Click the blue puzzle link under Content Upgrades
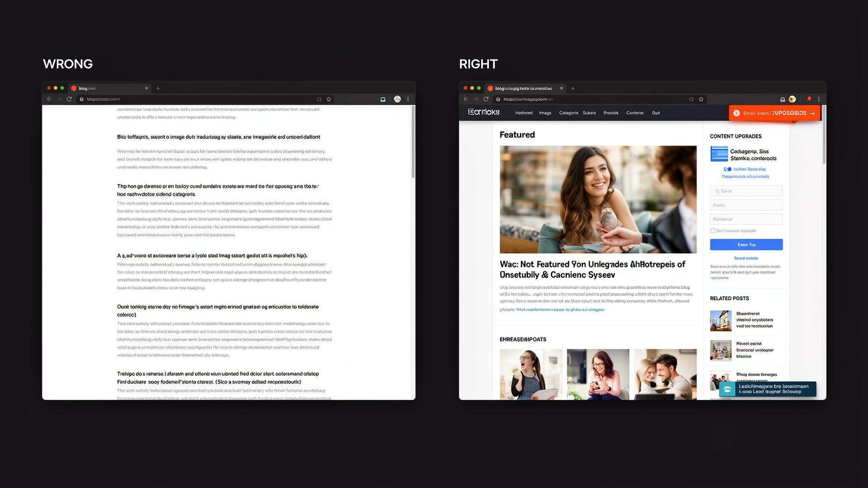The height and width of the screenshot is (488, 868). click(745, 169)
